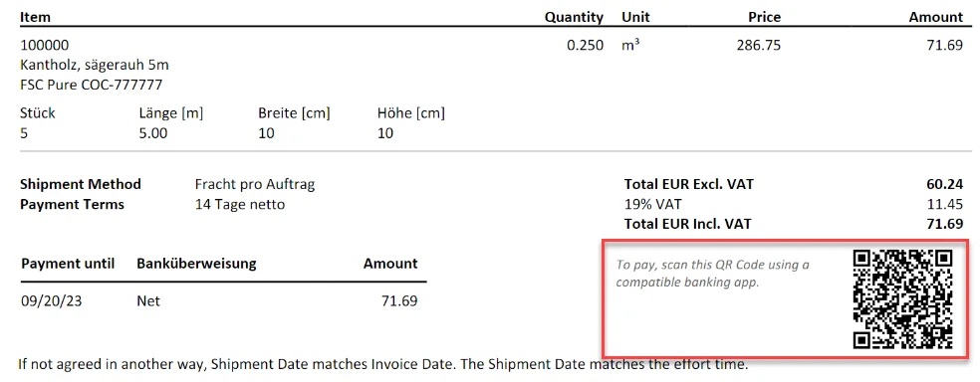Click the Banküberweisung column header
This screenshot has height=382, width=980.
(196, 264)
